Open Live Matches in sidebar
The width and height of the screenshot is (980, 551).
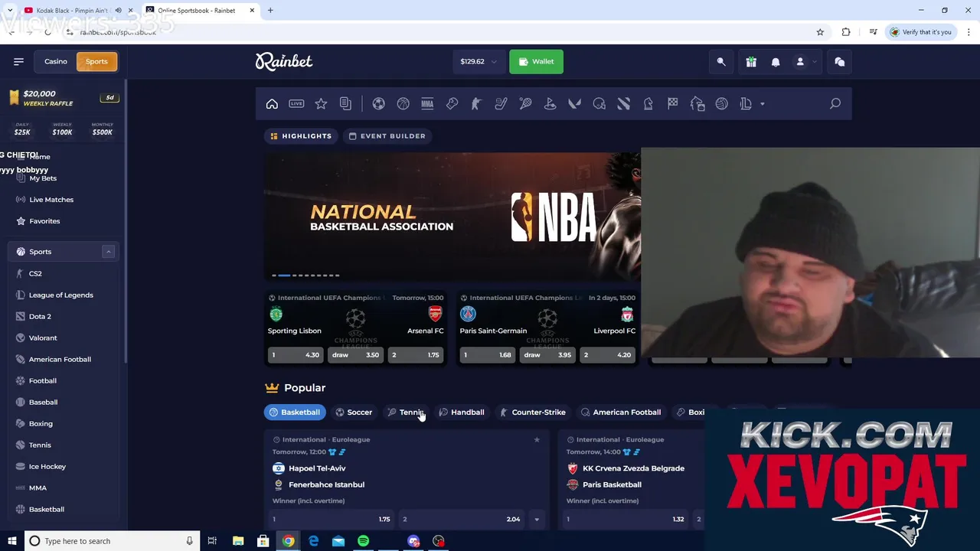(x=51, y=200)
